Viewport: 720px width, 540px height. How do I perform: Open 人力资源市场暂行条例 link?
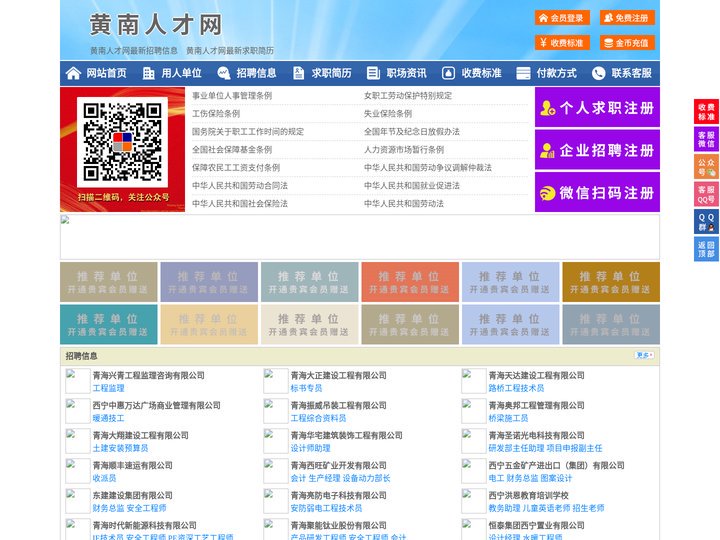coord(404,149)
